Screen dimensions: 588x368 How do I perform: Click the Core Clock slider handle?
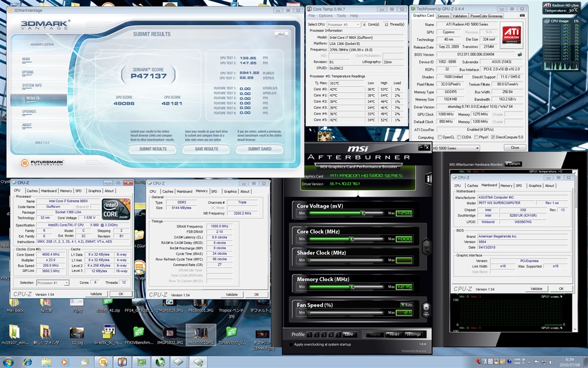tap(351, 238)
